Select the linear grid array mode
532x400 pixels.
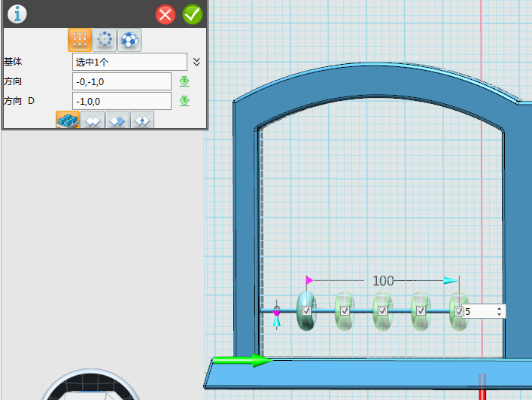pos(80,40)
